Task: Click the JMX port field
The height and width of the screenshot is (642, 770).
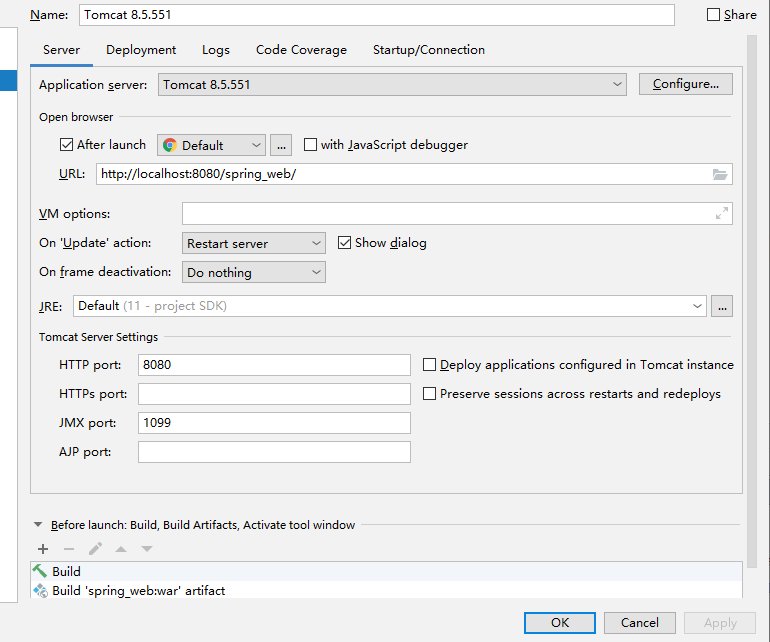Action: [x=274, y=423]
